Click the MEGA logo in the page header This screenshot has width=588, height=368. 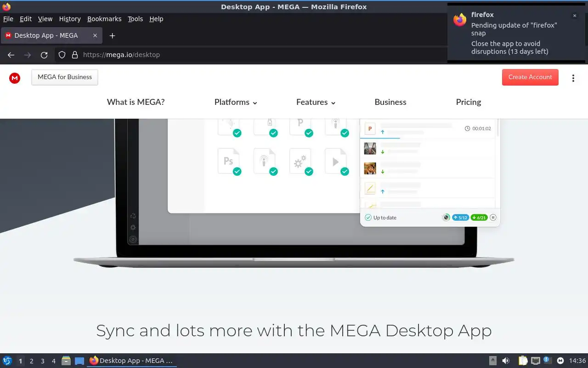pyautogui.click(x=15, y=78)
